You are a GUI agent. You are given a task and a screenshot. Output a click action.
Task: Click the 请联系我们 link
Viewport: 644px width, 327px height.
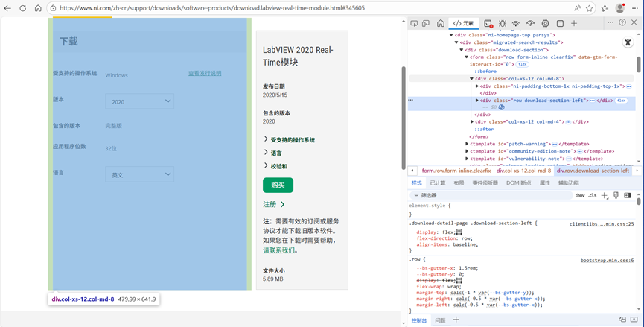[279, 250]
